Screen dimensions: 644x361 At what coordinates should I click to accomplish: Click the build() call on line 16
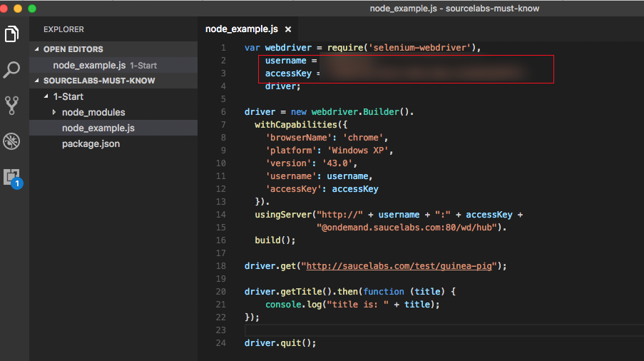275,240
